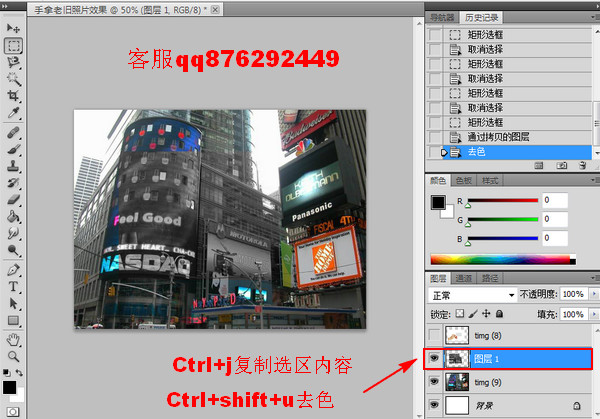Open the 不透明度 slider arrow
Viewport: 600px width, 419px height.
tap(594, 294)
